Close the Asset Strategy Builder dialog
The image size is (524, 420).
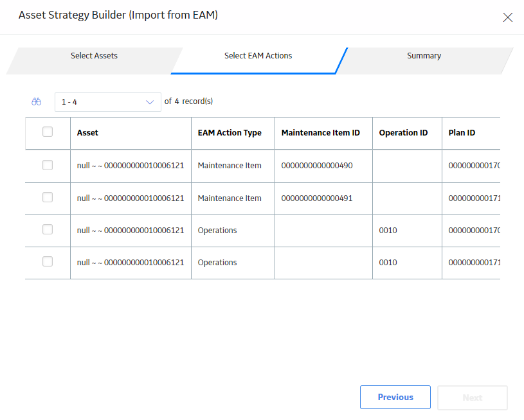point(508,17)
